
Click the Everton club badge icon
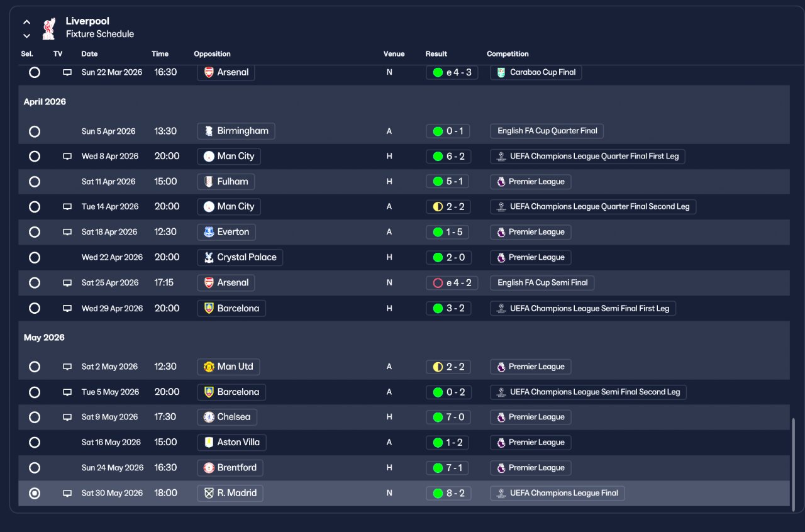(209, 232)
